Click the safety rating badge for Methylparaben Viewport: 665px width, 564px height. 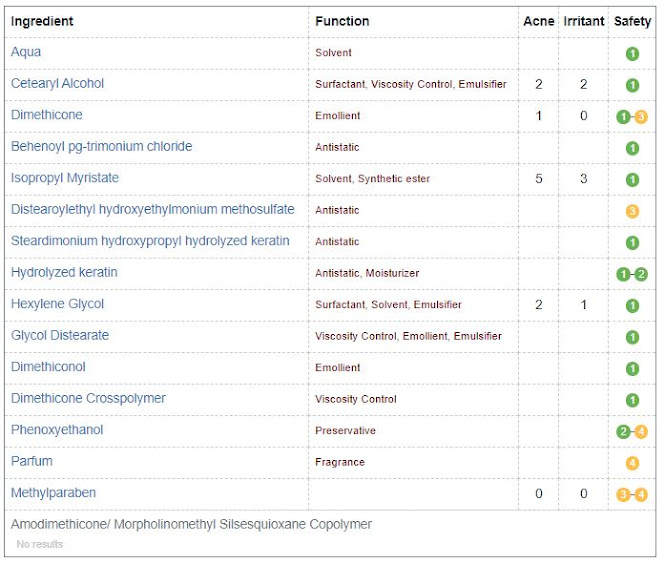point(632,494)
